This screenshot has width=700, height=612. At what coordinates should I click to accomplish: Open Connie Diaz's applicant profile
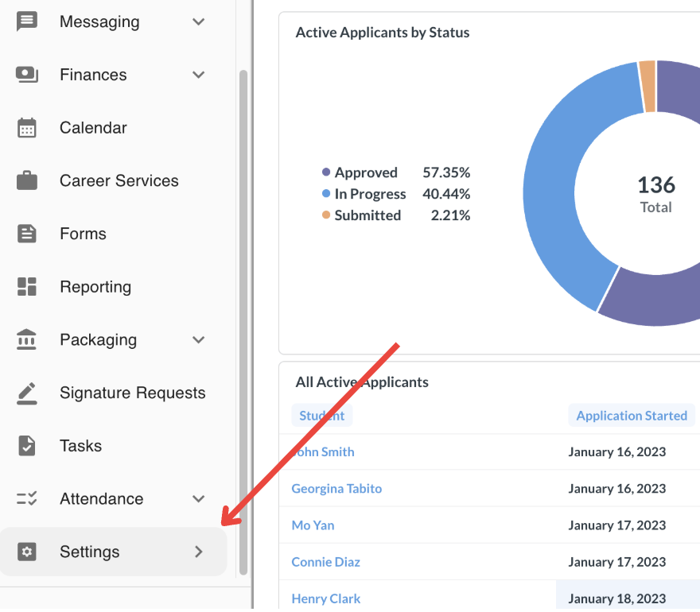click(326, 562)
